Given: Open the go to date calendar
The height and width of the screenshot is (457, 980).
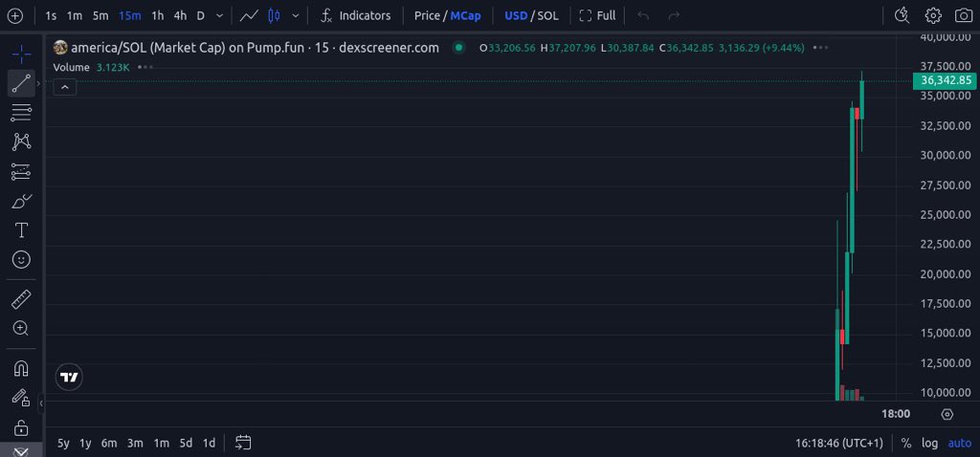Looking at the screenshot, I should (243, 444).
